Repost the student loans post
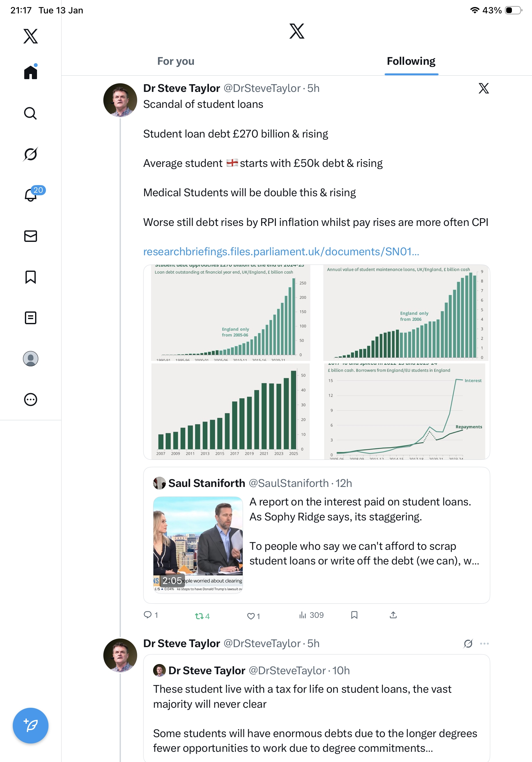The image size is (532, 762). pos(199,616)
